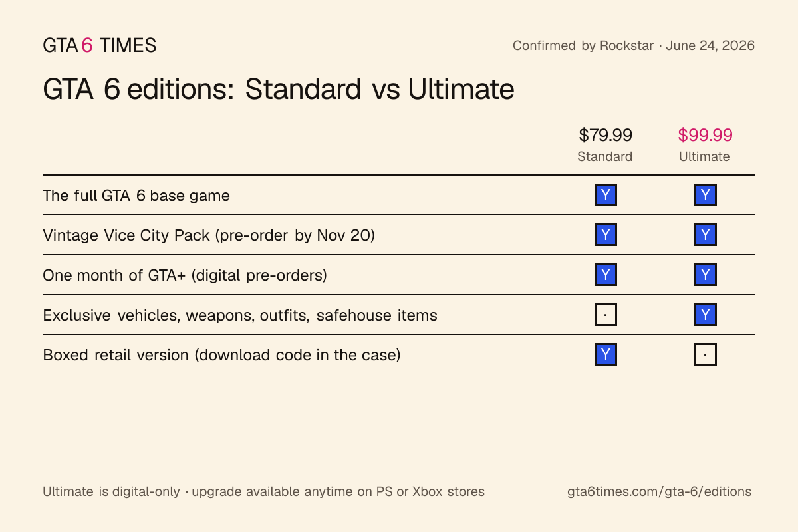Click the "Exclusive vehicles, weapons, outfits" row label
This screenshot has width=798, height=532.
240,315
